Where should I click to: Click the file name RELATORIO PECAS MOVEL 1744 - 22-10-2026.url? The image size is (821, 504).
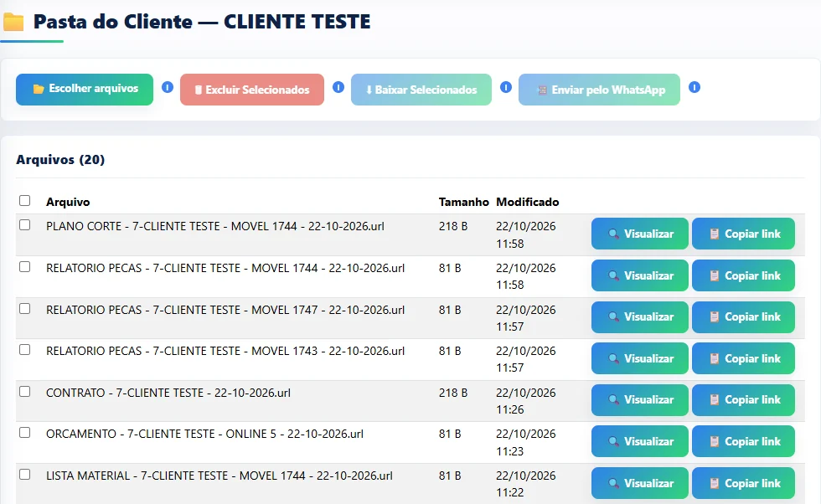click(225, 268)
